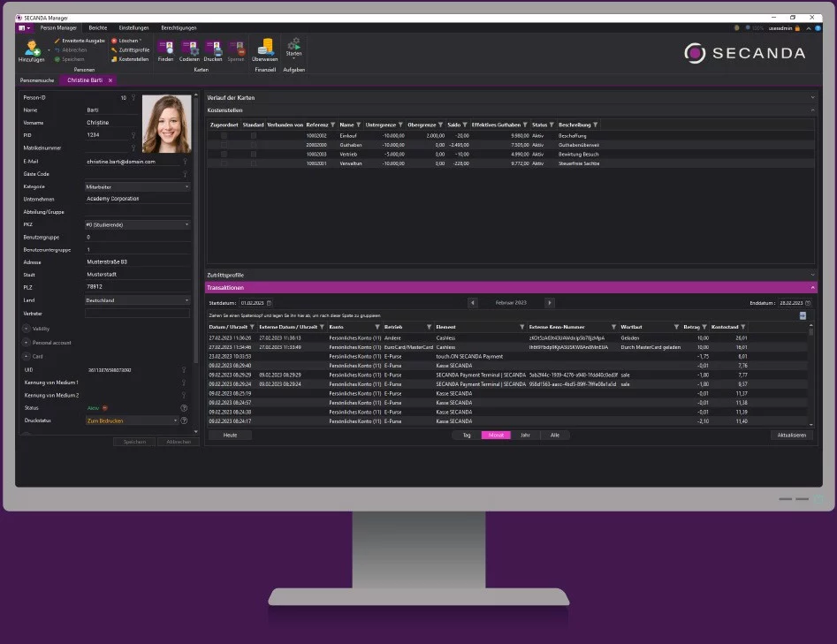Click the Codieren card icon

189,48
